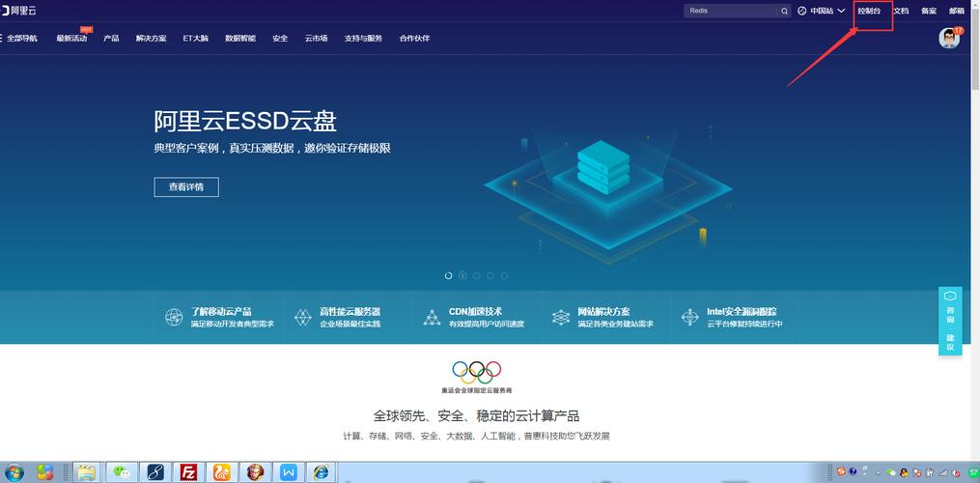Open the 文档 link
Viewport: 980px width, 483px height.
[x=901, y=11]
